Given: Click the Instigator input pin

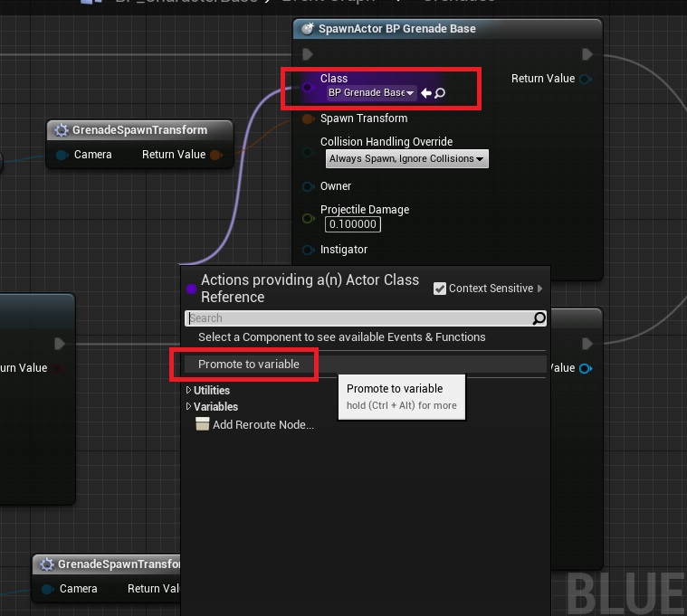Looking at the screenshot, I should [308, 250].
